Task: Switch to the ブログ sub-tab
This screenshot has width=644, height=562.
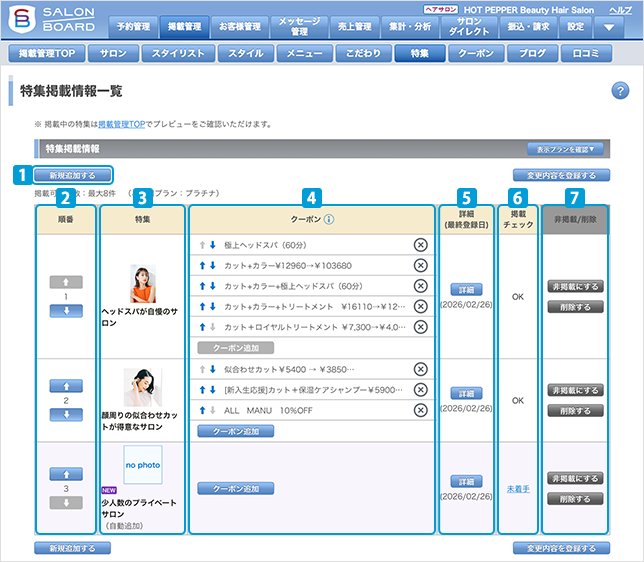Action: (x=533, y=53)
